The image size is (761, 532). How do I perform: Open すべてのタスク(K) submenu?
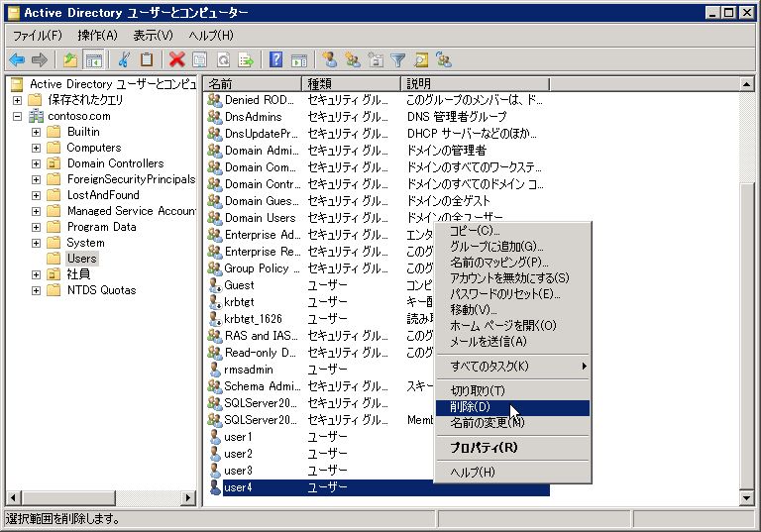512,366
